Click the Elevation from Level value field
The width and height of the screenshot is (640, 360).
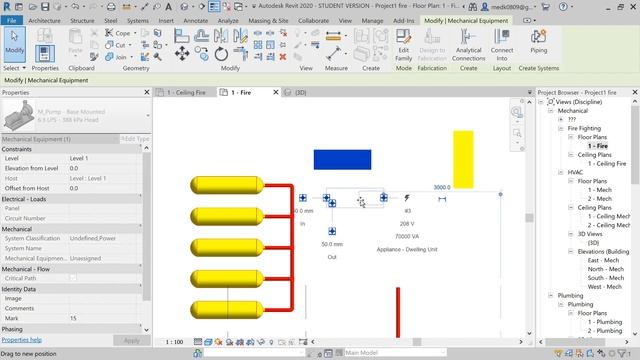pyautogui.click(x=104, y=168)
